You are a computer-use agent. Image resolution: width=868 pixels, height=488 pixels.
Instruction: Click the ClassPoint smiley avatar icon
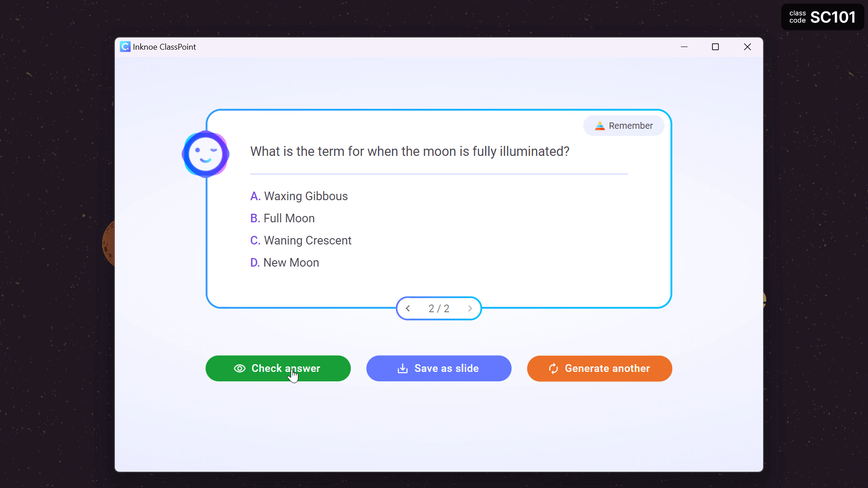pyautogui.click(x=206, y=154)
